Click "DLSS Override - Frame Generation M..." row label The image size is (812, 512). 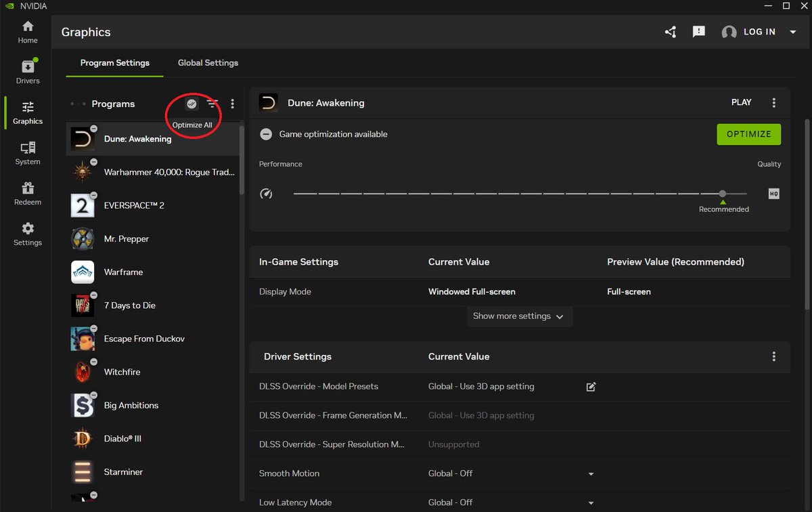pos(334,416)
